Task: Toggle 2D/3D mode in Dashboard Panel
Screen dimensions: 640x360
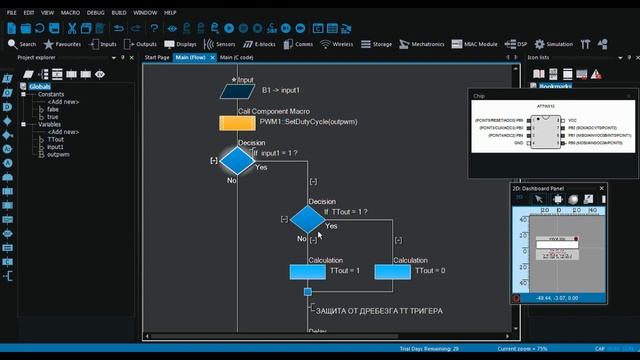Action: 520,198
